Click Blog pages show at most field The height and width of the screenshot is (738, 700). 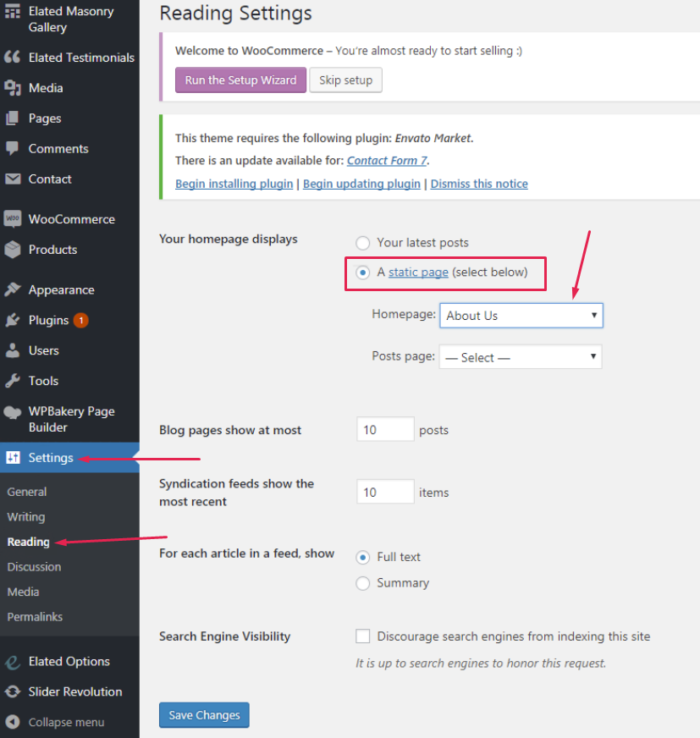pyautogui.click(x=385, y=429)
